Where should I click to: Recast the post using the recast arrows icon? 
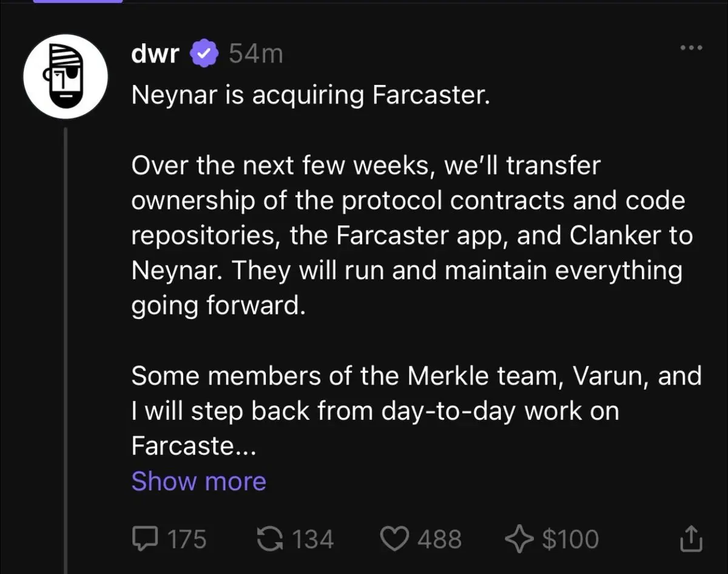tap(270, 539)
